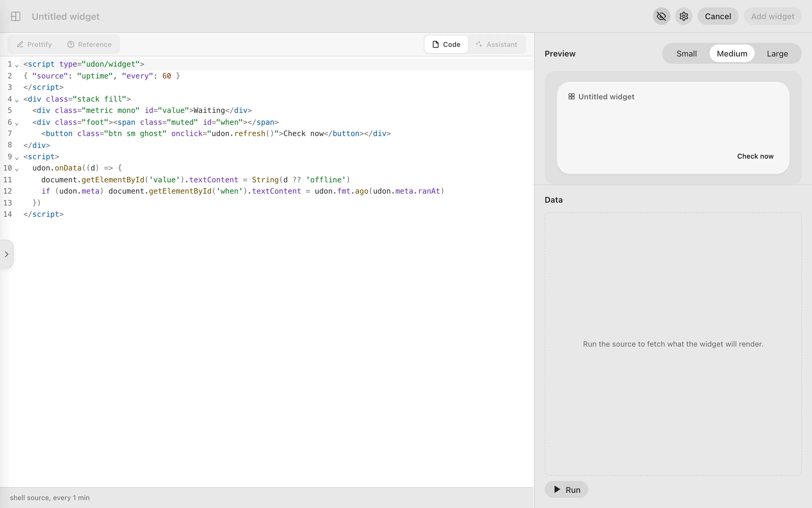This screenshot has width=812, height=508.
Task: Click the Preview heading
Action: pos(560,54)
